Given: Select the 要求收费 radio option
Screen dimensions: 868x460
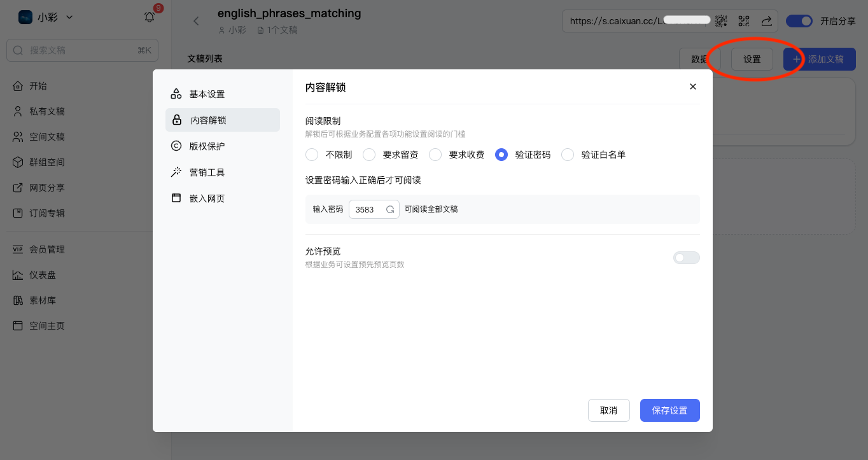Looking at the screenshot, I should coord(435,155).
